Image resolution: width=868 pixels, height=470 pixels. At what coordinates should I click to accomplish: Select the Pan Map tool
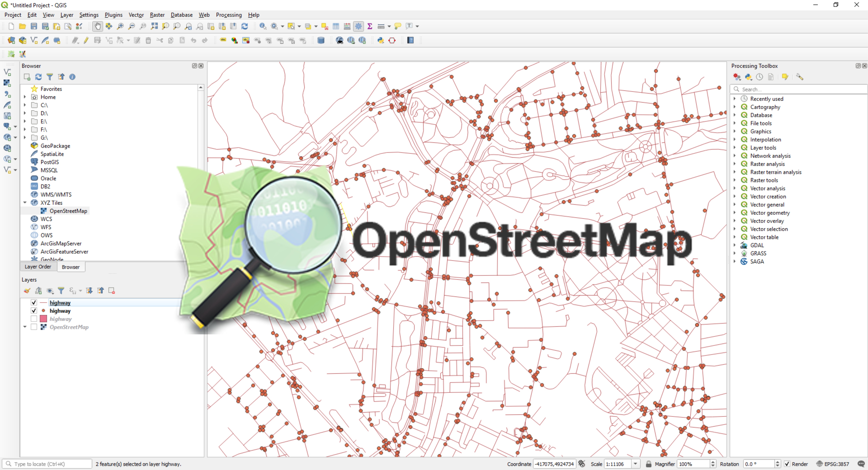click(97, 26)
